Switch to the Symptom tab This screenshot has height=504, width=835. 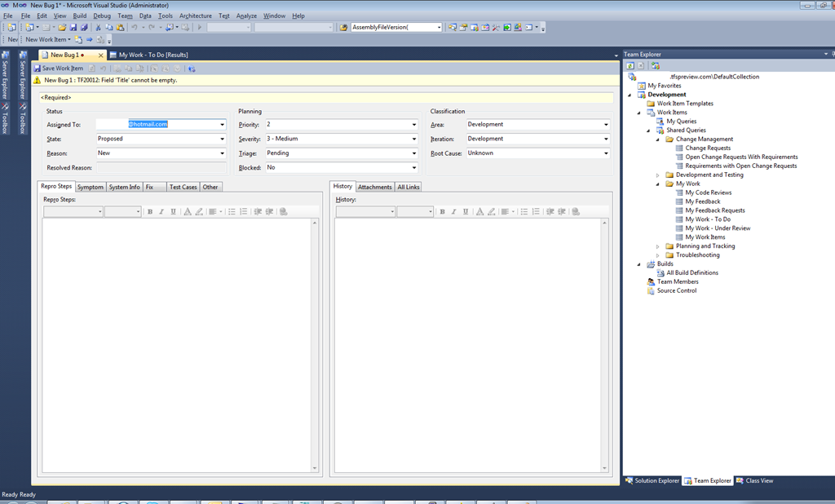[91, 187]
